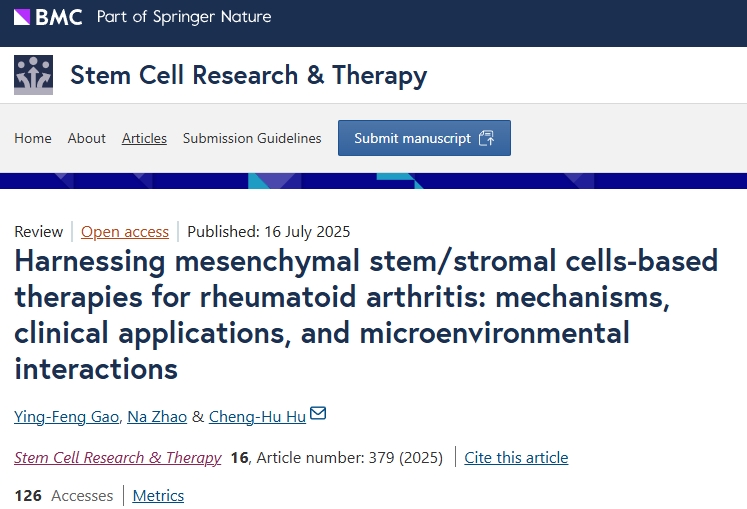View the article Metrics link
The height and width of the screenshot is (509, 747).
[158, 495]
